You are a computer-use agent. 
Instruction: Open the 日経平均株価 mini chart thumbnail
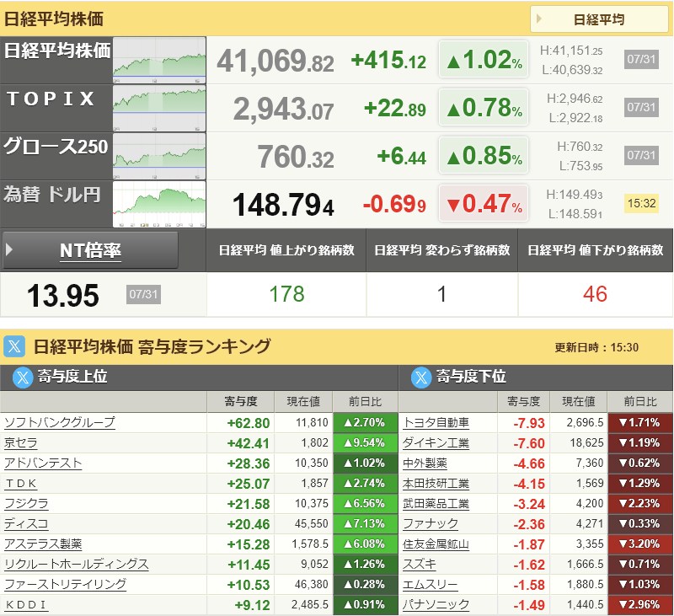(x=159, y=60)
